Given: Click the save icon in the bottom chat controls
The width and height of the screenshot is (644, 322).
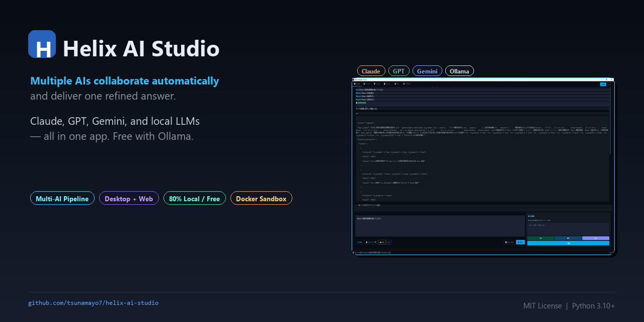Looking at the screenshot, I should (358, 242).
